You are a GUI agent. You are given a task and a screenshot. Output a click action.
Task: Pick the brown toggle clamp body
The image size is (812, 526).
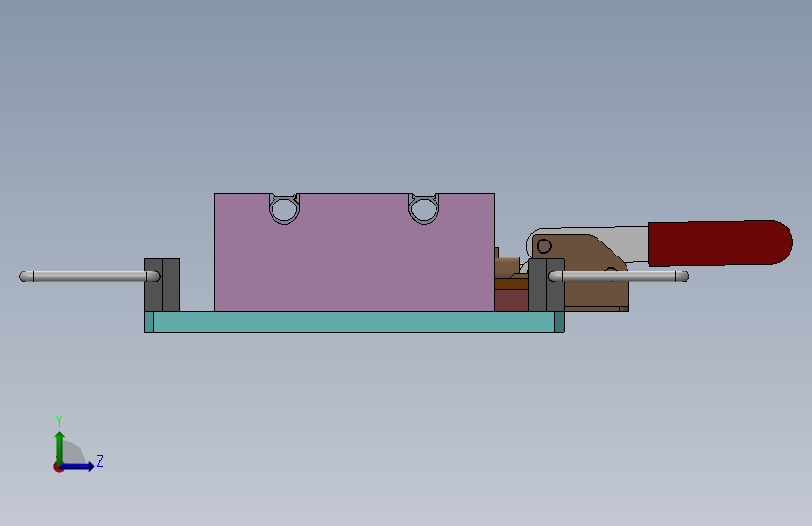[588, 259]
